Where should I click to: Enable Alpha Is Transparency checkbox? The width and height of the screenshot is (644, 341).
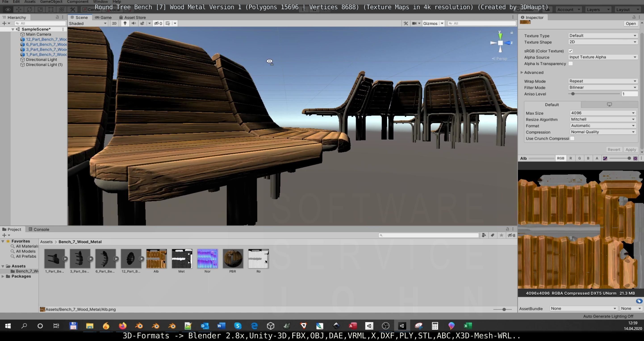tap(571, 63)
